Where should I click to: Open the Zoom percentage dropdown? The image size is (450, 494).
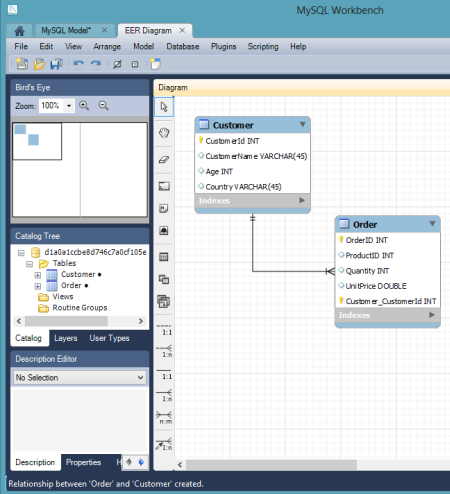(x=69, y=106)
